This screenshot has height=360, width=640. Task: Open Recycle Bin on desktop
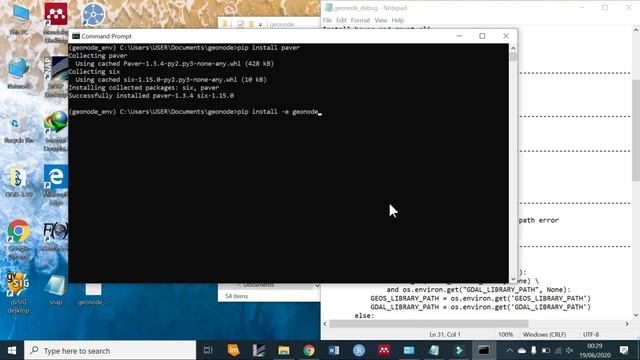click(x=18, y=129)
